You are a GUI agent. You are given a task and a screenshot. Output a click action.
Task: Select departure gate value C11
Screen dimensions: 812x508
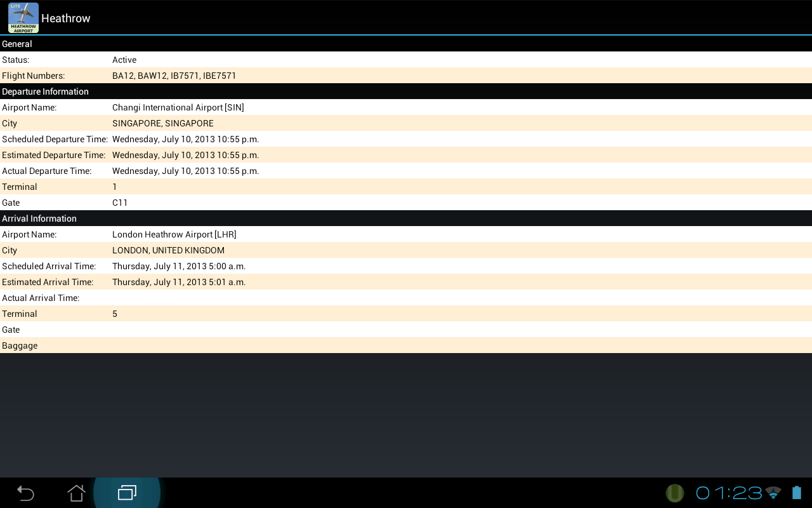click(x=120, y=203)
